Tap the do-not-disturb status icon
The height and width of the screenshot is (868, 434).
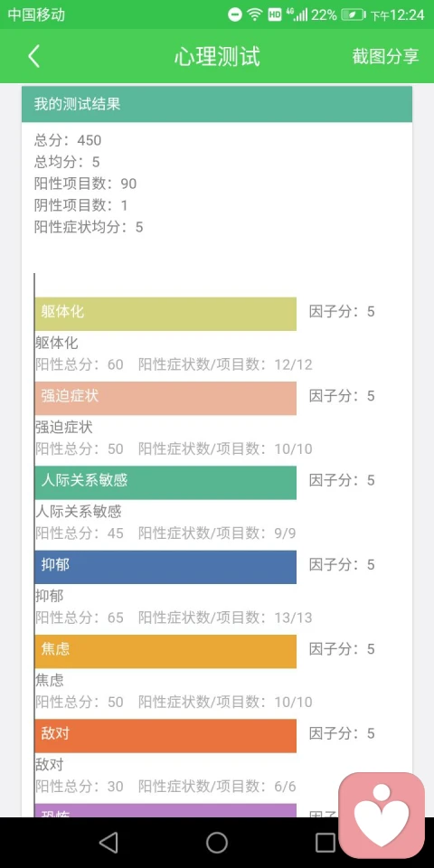tap(235, 15)
